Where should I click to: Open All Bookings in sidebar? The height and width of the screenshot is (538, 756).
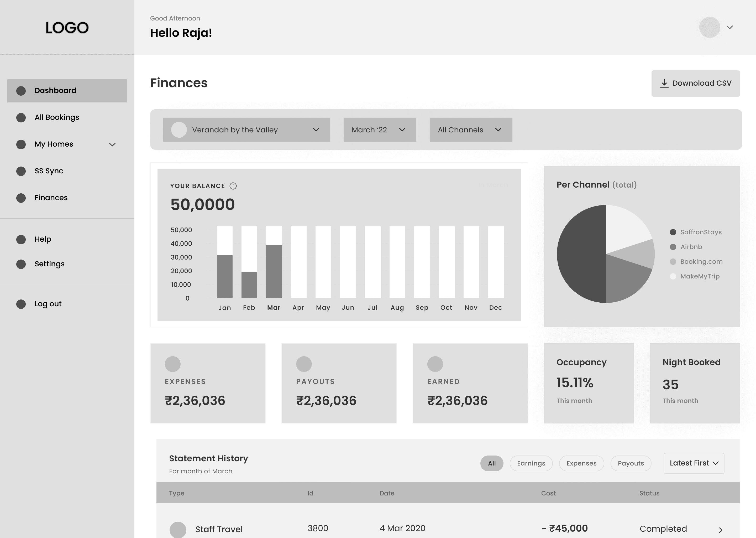(57, 117)
